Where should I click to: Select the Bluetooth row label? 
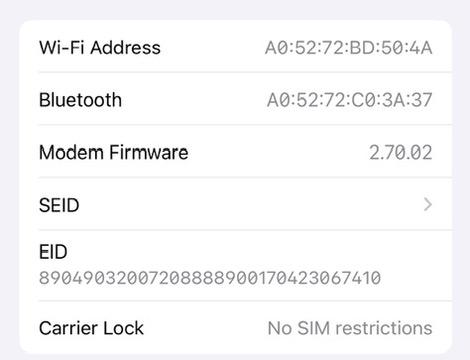point(80,100)
